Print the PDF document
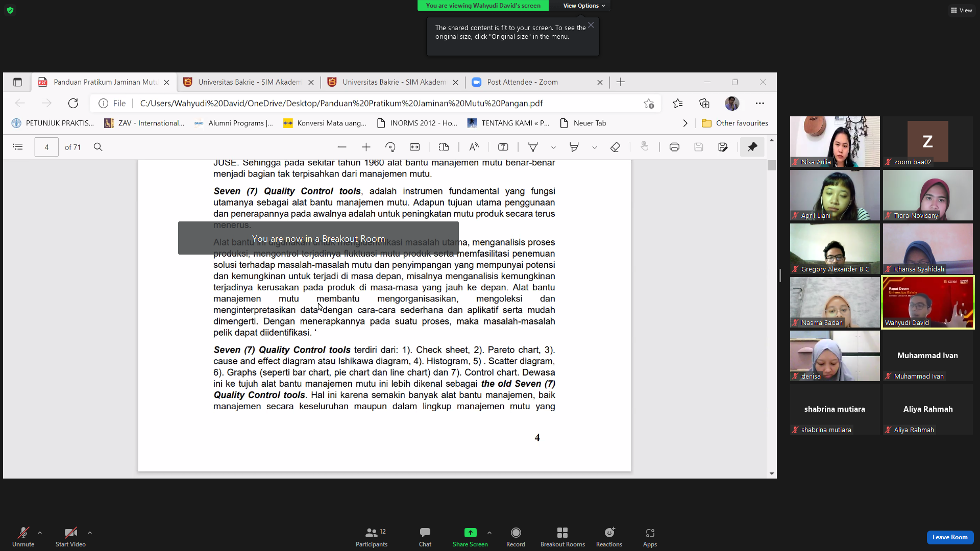Screen dimensions: 980x551 (x=674, y=147)
